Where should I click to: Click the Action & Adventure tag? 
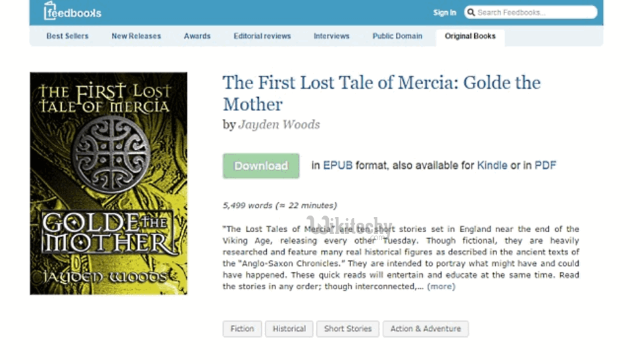425,329
